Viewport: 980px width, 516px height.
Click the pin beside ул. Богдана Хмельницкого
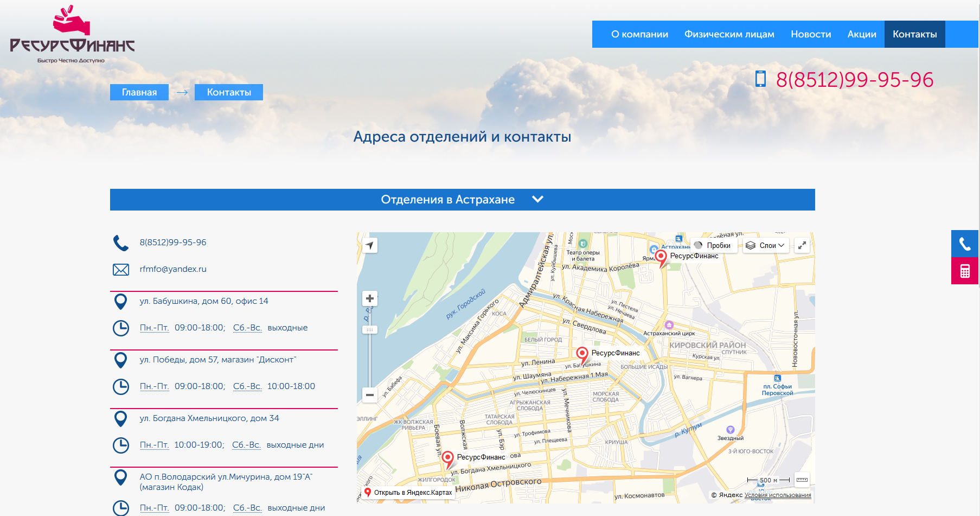tap(121, 419)
